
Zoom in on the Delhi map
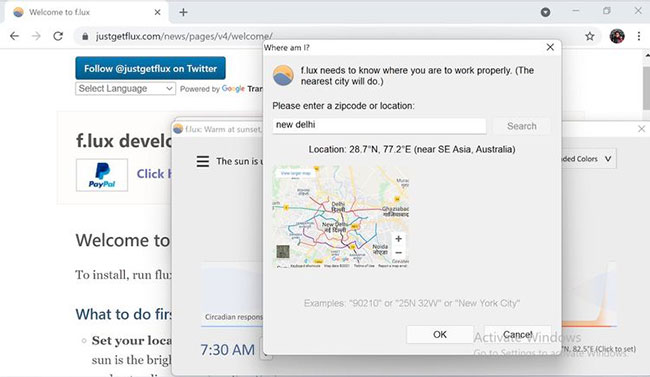pyautogui.click(x=398, y=239)
